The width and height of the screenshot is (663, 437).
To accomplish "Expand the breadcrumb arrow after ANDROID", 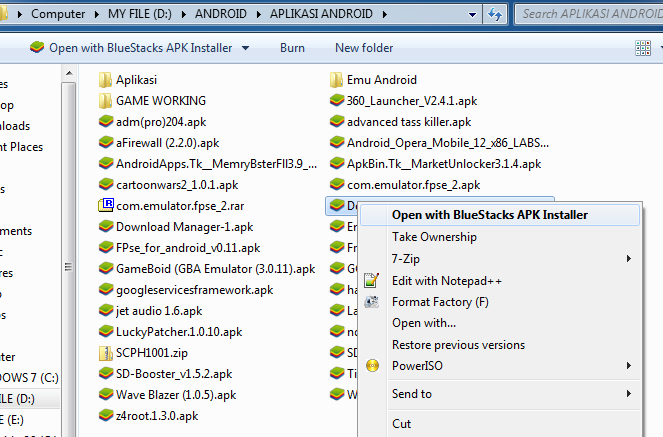I will pyautogui.click(x=259, y=14).
